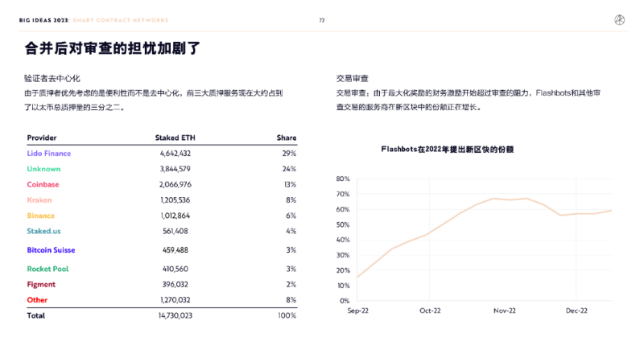Image resolution: width=644 pixels, height=362 pixels.
Task: Select the Figment provider label
Action: pyautogui.click(x=40, y=284)
